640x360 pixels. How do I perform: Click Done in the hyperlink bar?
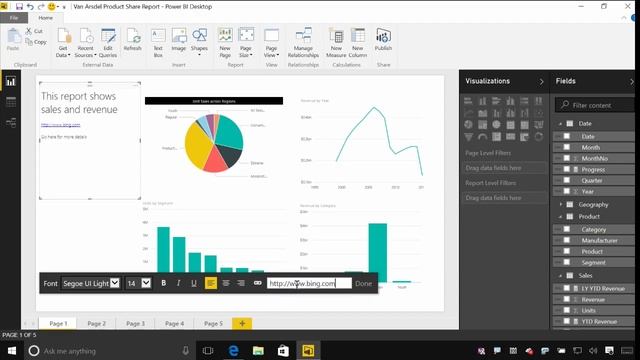pos(363,283)
